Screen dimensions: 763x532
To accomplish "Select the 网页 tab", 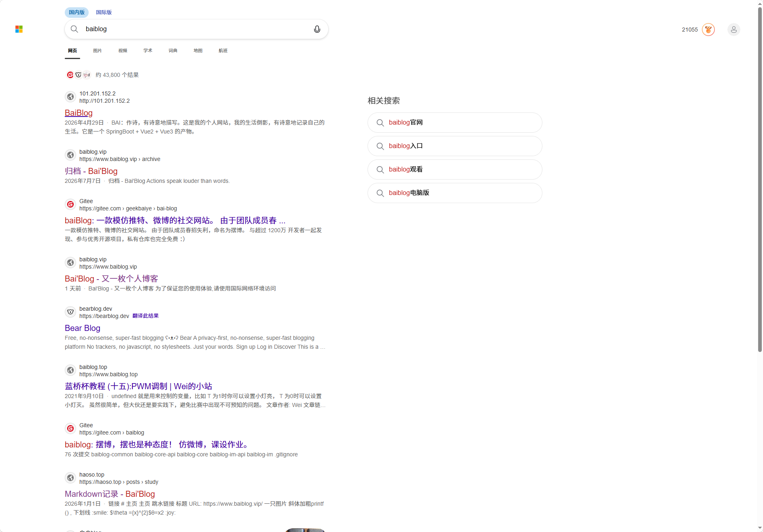I will (x=72, y=51).
